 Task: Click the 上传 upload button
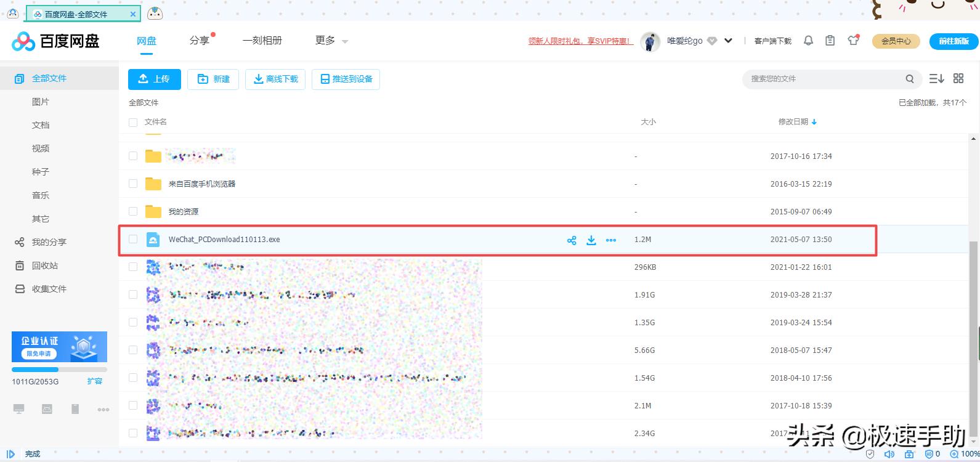point(155,79)
